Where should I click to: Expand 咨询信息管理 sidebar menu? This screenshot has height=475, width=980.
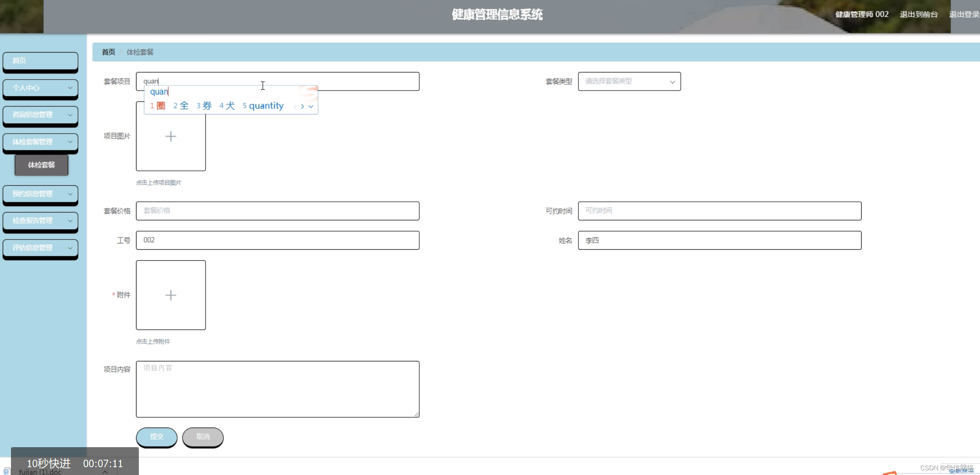pos(40,115)
